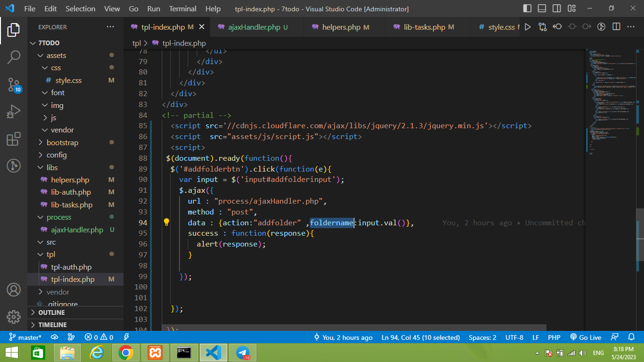644x362 pixels.
Task: Open style.css in the explorer tree
Action: click(75, 80)
